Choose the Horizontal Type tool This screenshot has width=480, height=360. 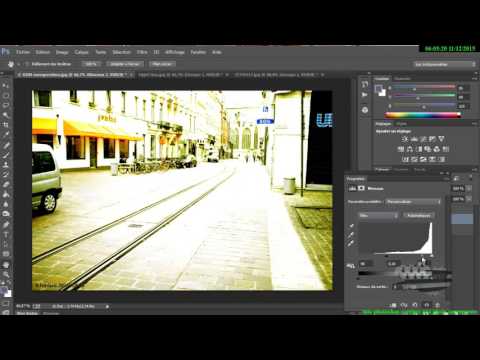point(6,235)
